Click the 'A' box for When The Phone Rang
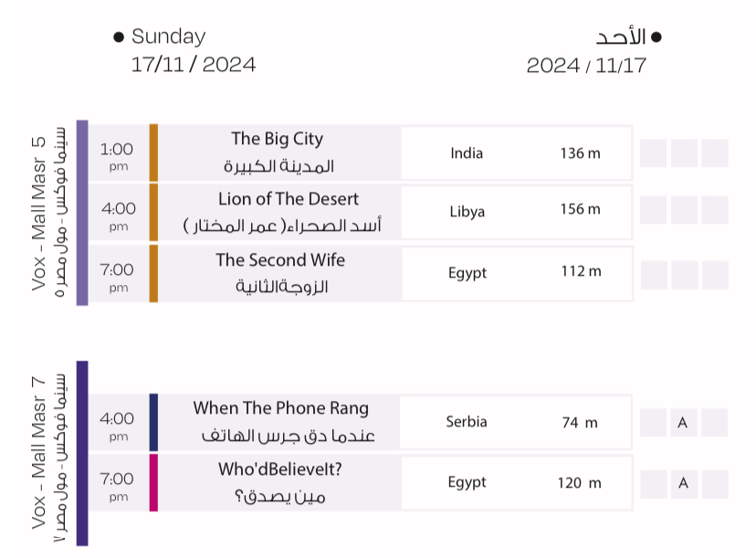This screenshot has width=756, height=558. coord(683,423)
